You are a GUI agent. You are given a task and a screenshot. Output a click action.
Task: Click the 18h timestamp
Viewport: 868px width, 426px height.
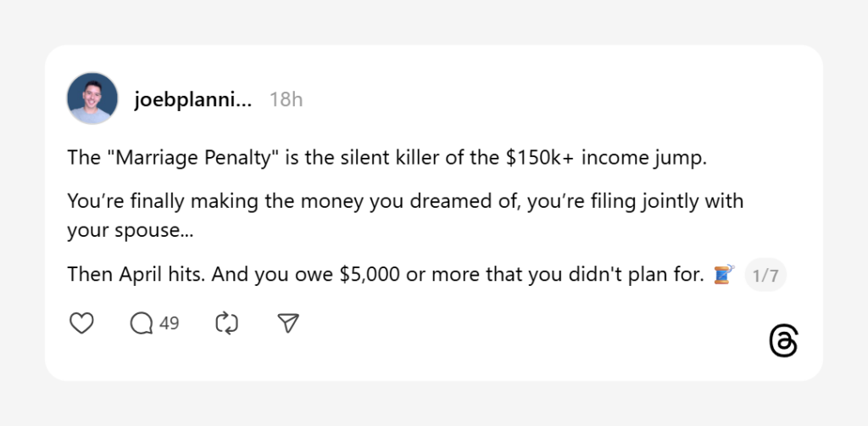286,99
